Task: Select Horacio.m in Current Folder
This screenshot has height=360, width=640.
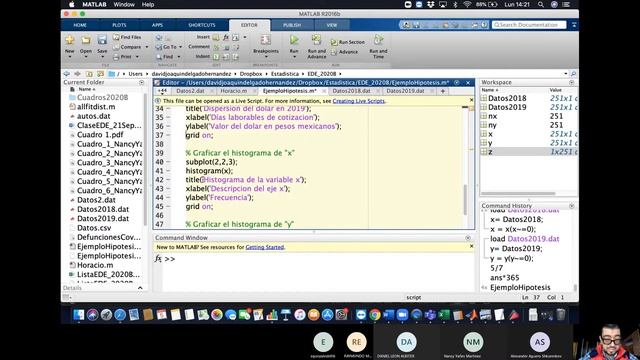Action: 95,265
